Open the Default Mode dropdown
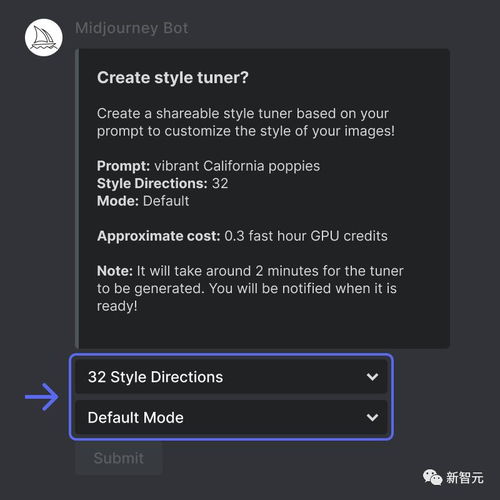This screenshot has width=500, height=500. pyautogui.click(x=231, y=417)
